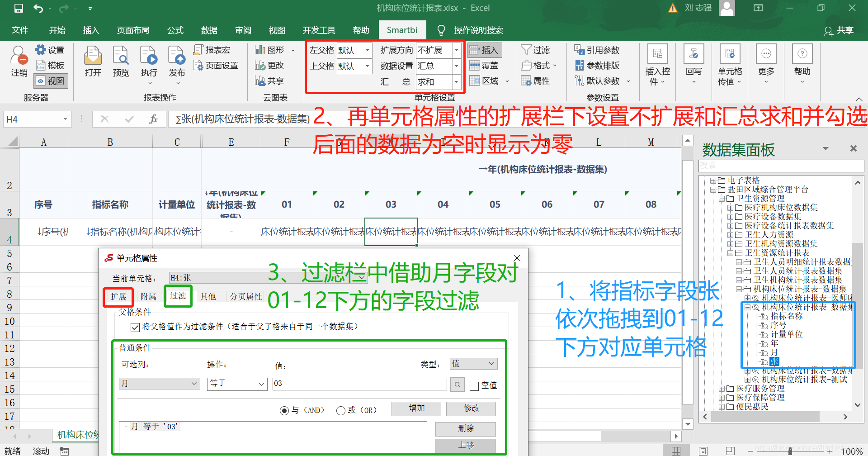
Task: Click the 上移 move up button
Action: (466, 446)
